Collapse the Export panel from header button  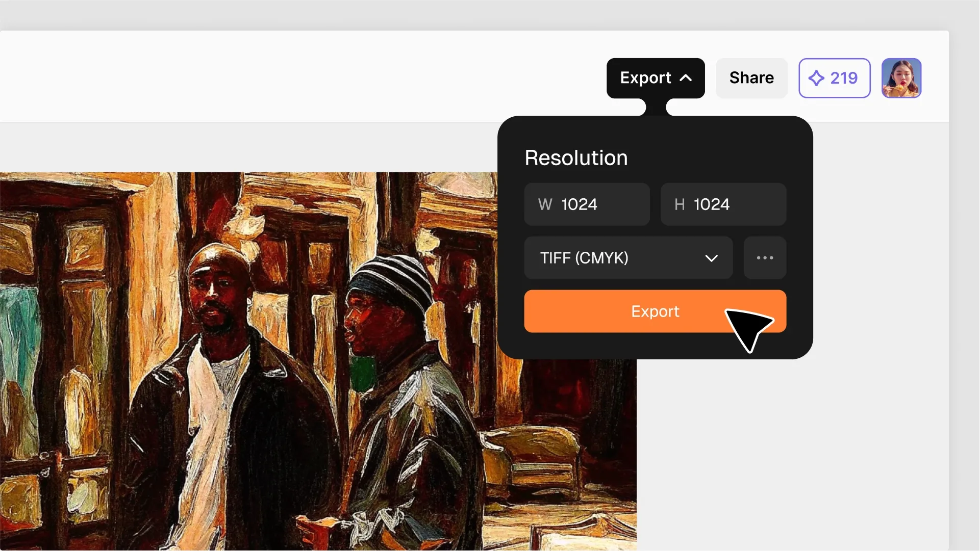[656, 78]
